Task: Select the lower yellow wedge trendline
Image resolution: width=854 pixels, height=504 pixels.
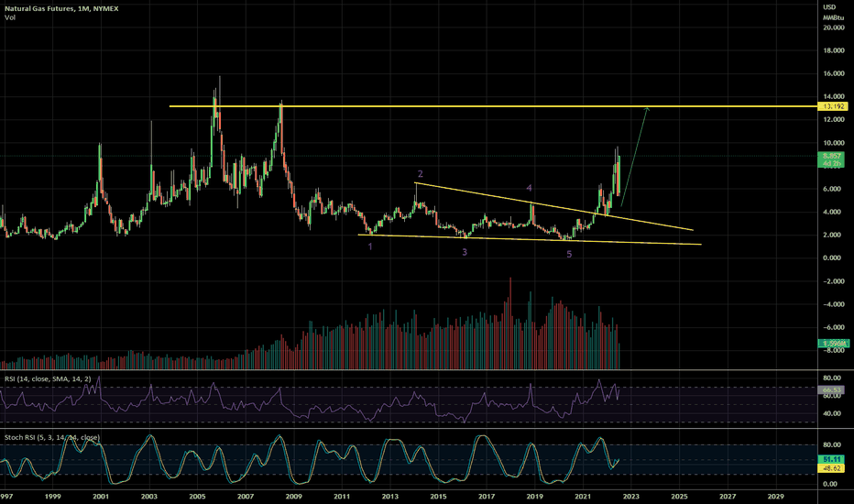Action: pos(530,240)
